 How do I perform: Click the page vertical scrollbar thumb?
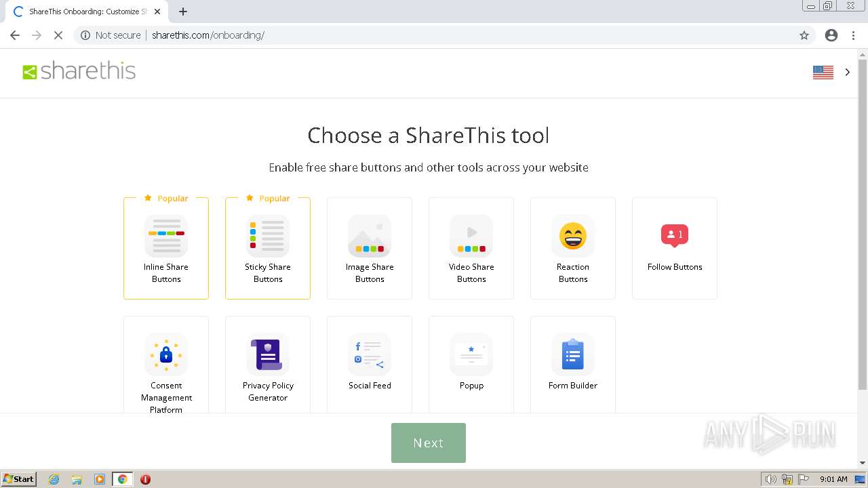pyautogui.click(x=863, y=224)
